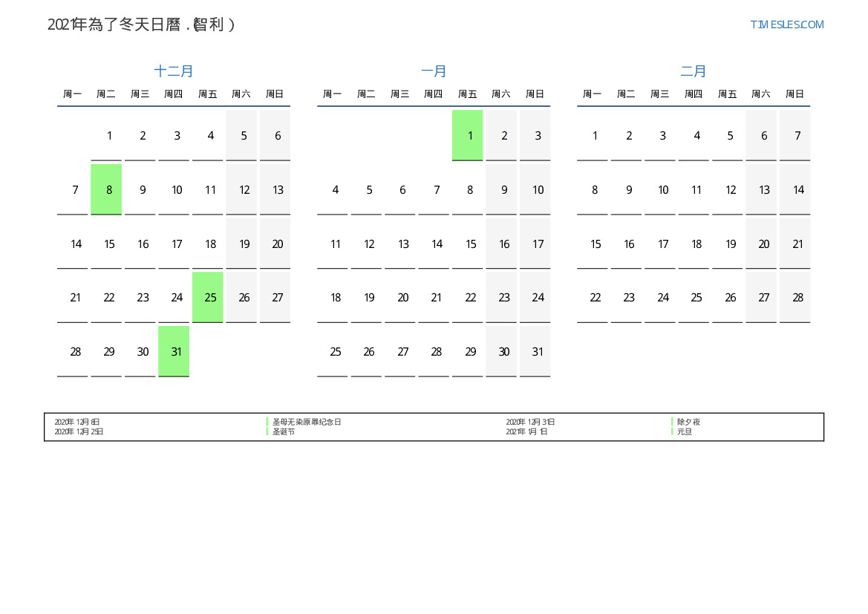The height and width of the screenshot is (614, 868).
Task: Click the 十二月 month heading
Action: [x=174, y=71]
